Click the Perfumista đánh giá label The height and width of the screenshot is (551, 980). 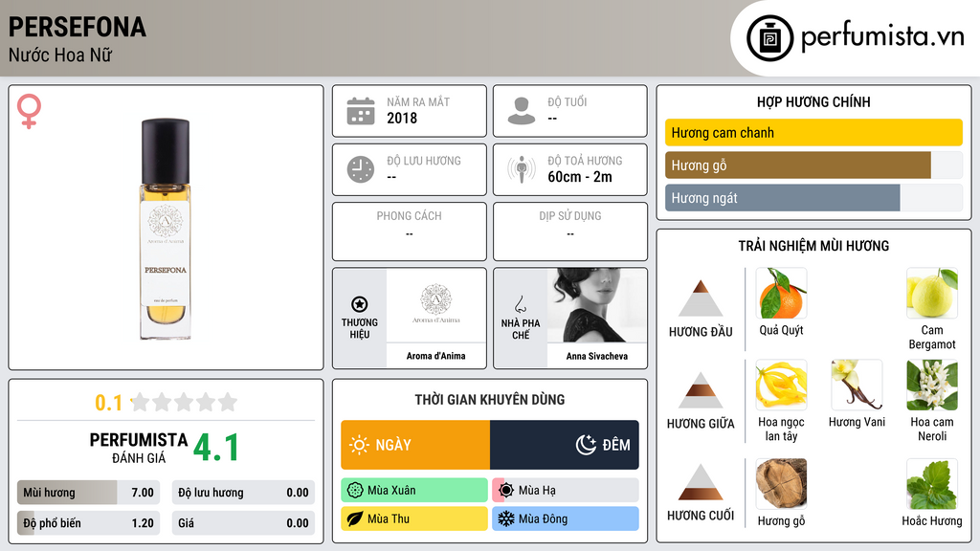tap(139, 448)
